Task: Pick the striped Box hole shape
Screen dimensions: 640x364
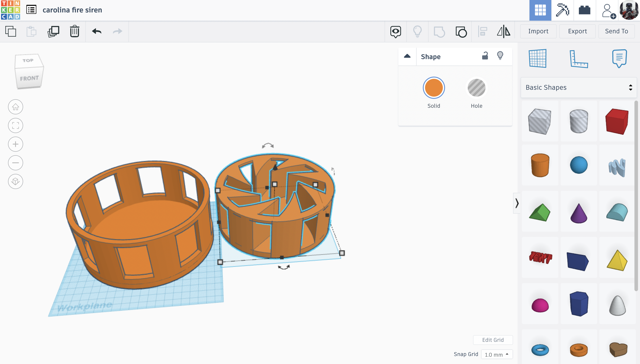Action: tap(540, 121)
